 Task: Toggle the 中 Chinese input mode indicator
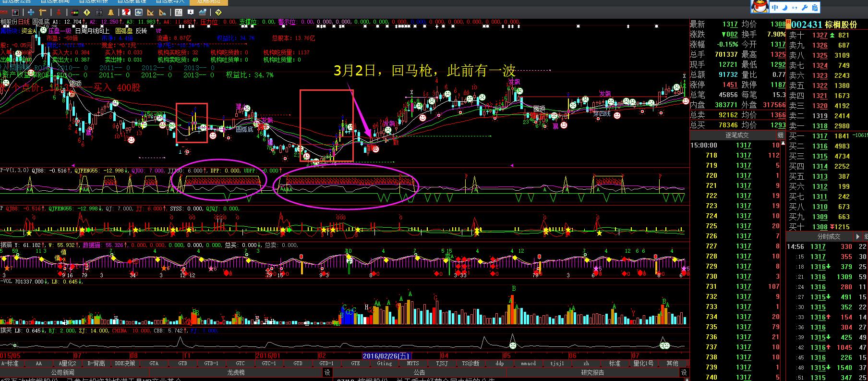click(x=775, y=8)
